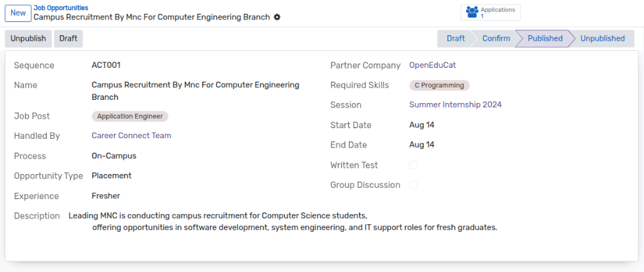Open the Career Connect Team link
Screen dimensions: 644x272
[131, 136]
